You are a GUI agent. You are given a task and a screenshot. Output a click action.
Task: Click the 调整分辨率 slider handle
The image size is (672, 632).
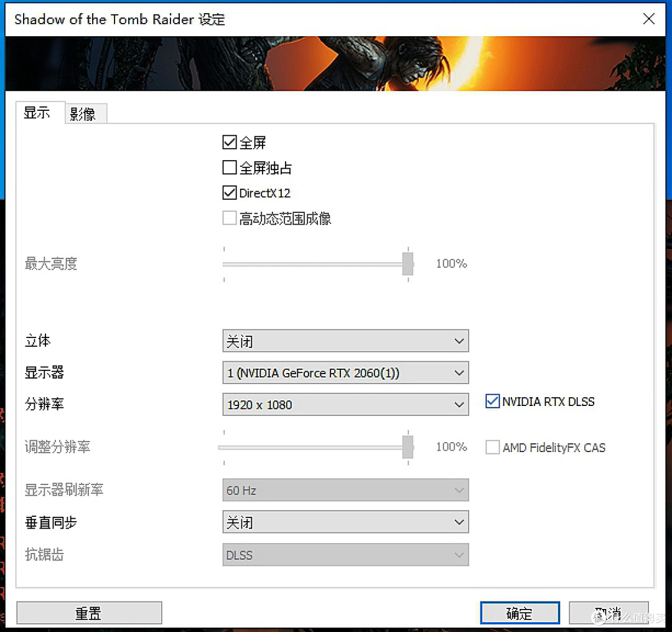coord(408,447)
